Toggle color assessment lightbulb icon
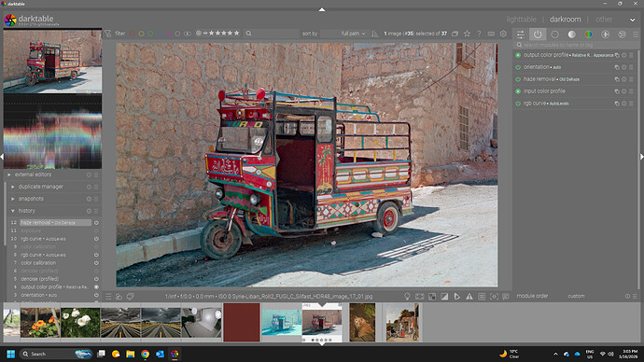This screenshot has width=644, height=362. pos(407,297)
